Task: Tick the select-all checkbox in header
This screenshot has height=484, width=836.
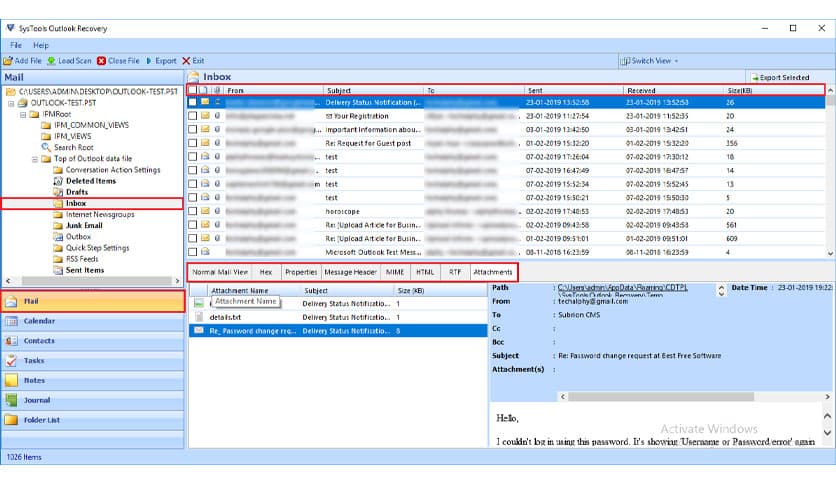Action: (x=192, y=91)
